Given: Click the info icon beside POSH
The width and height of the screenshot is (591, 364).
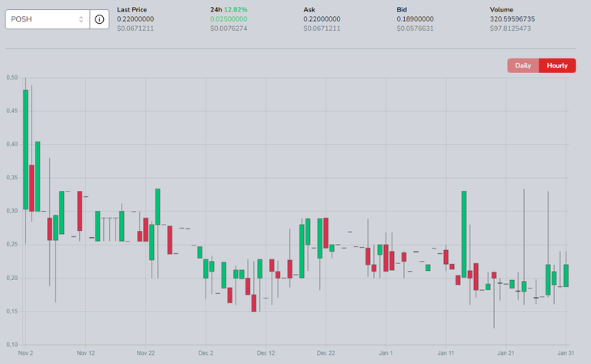Looking at the screenshot, I should click(99, 19).
